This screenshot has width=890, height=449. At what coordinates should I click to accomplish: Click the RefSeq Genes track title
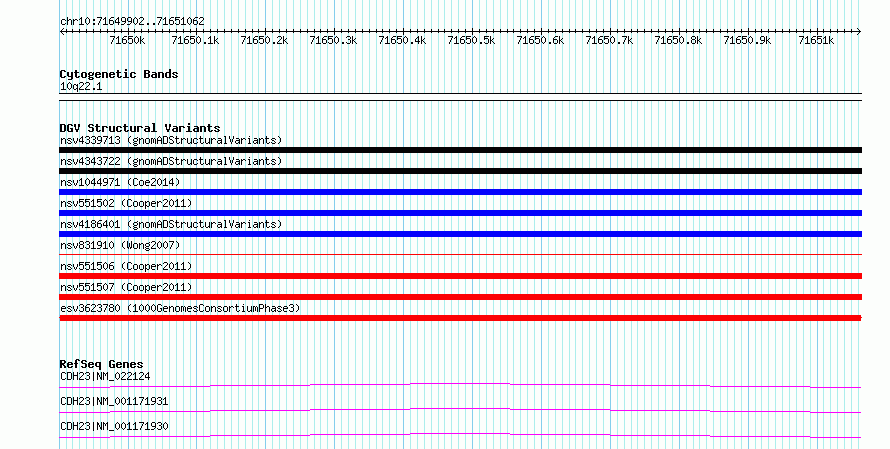[101, 364]
